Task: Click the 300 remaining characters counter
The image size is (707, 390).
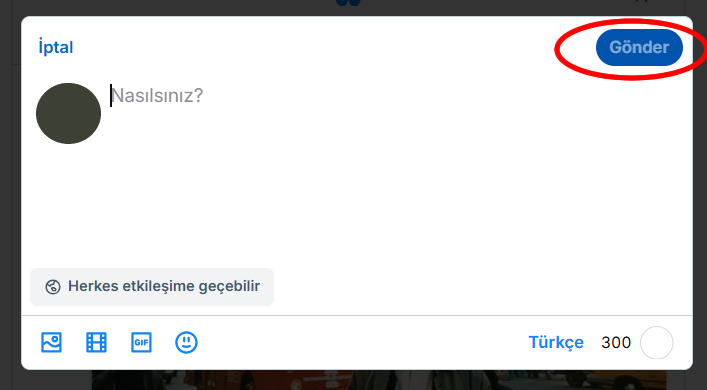Action: point(616,343)
